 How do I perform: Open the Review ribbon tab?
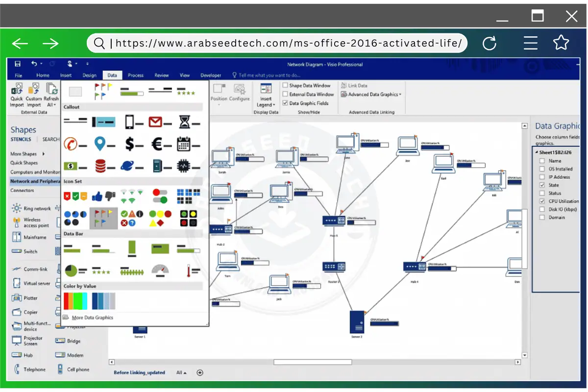tap(162, 75)
